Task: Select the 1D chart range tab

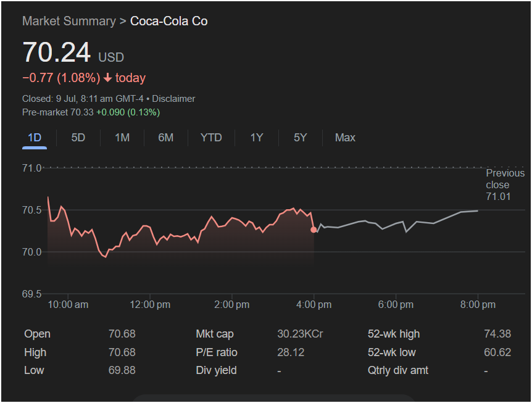Action: point(35,138)
